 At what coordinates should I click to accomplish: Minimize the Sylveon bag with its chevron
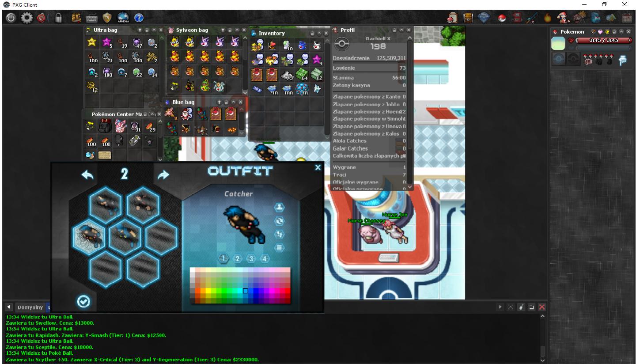tap(238, 30)
